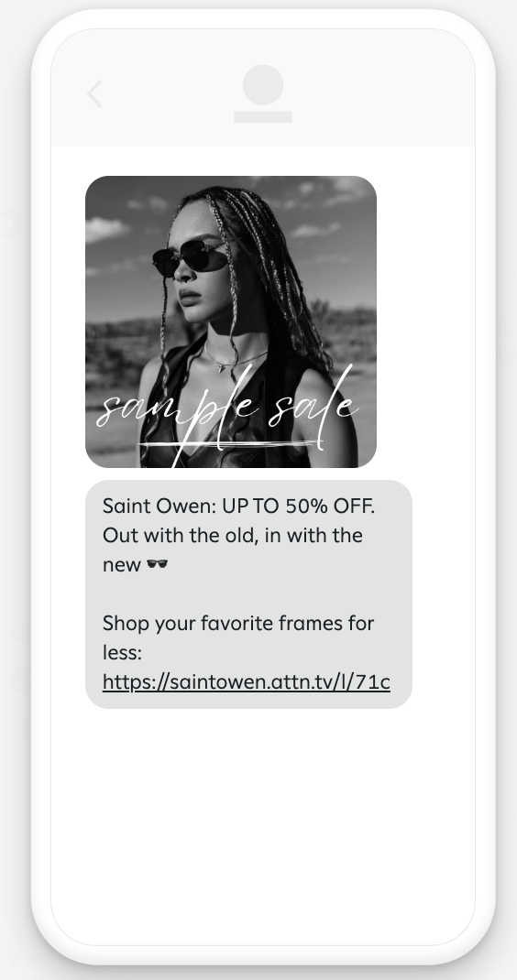The image size is (517, 980).
Task: Click the word 'new' before the emoji
Action: point(121,565)
